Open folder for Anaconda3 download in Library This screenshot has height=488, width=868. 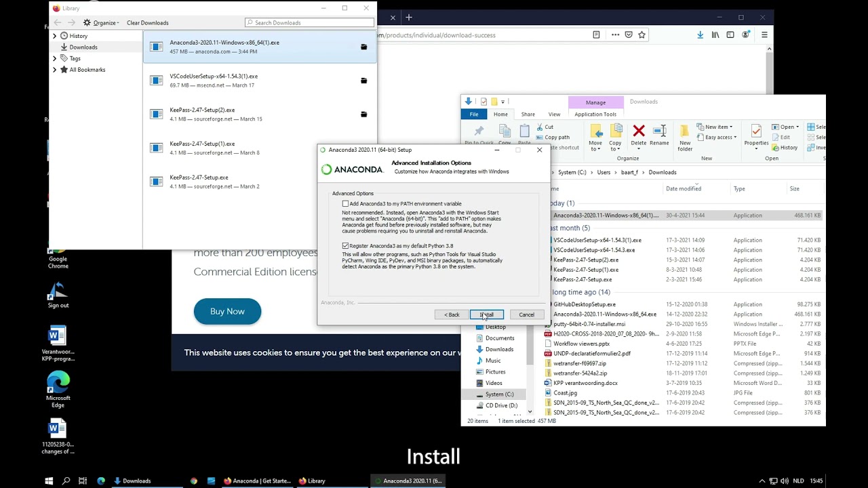[x=363, y=47]
